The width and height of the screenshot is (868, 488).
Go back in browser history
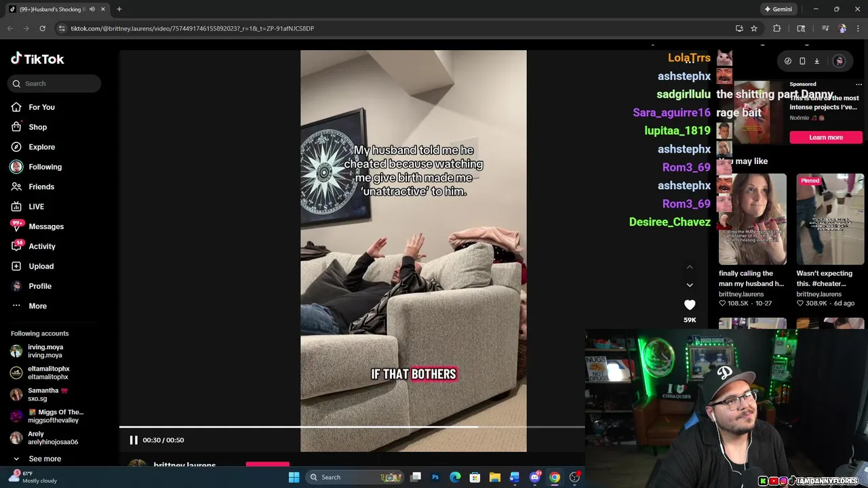9,28
